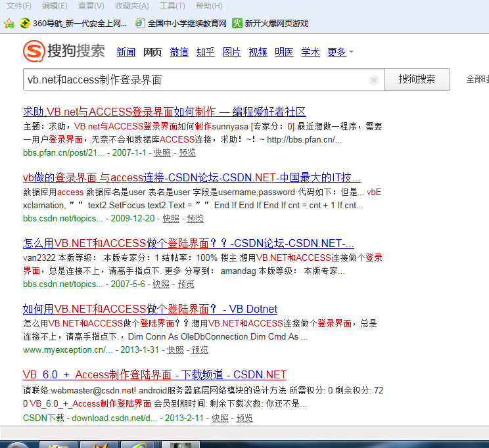The width and height of the screenshot is (489, 448).
Task: Open the 编辑(E) menu
Action: (x=55, y=6)
